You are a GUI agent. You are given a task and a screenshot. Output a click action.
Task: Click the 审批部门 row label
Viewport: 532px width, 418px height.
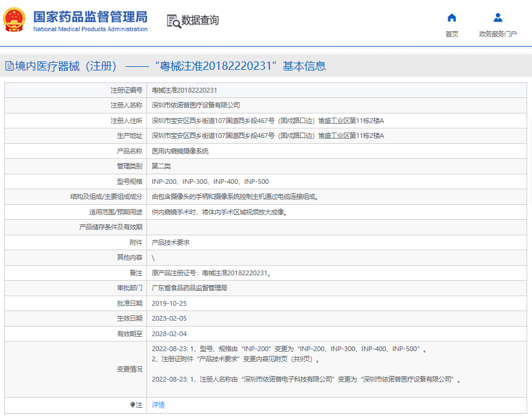tap(130, 288)
